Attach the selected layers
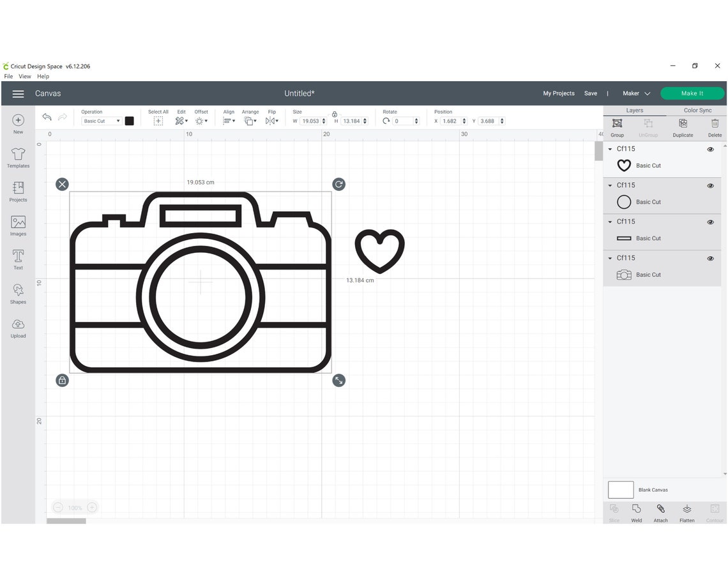 coord(660,512)
